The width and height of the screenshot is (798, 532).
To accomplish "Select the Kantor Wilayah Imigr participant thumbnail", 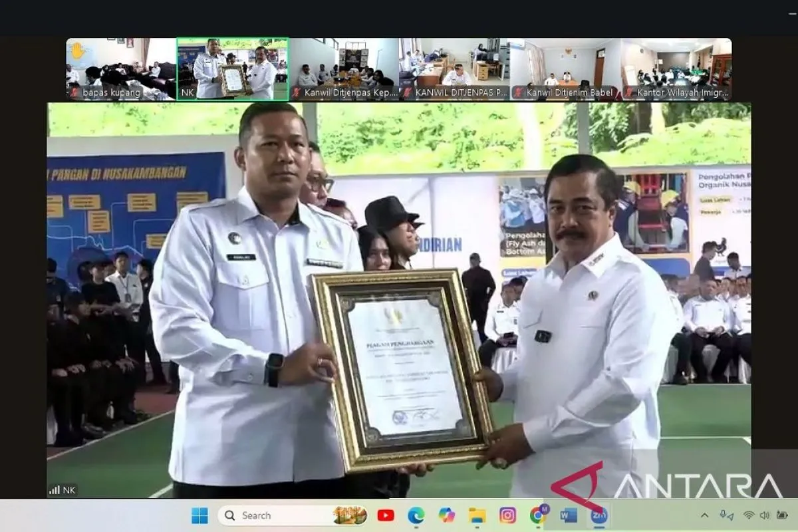I will pyautogui.click(x=676, y=69).
